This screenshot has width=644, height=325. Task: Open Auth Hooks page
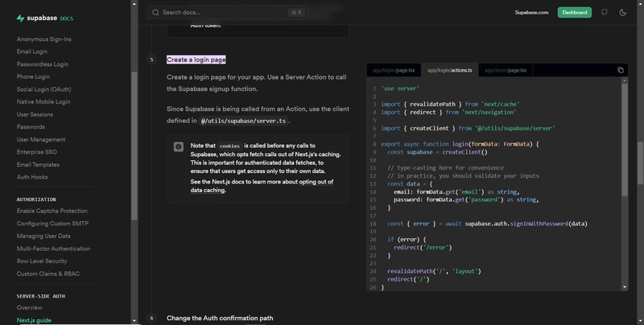pos(32,177)
